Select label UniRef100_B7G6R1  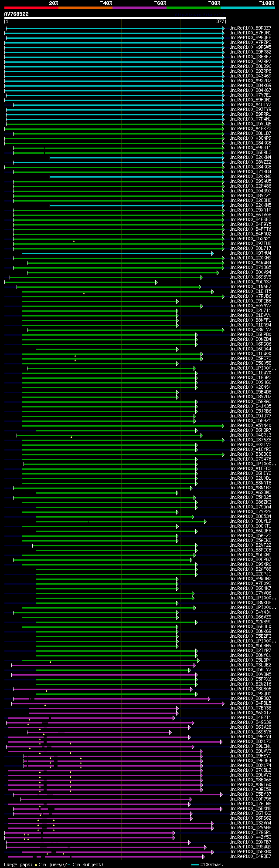coord(250,833)
